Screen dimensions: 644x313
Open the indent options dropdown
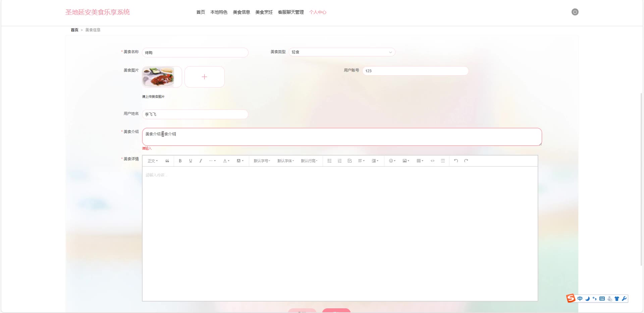coord(375,161)
